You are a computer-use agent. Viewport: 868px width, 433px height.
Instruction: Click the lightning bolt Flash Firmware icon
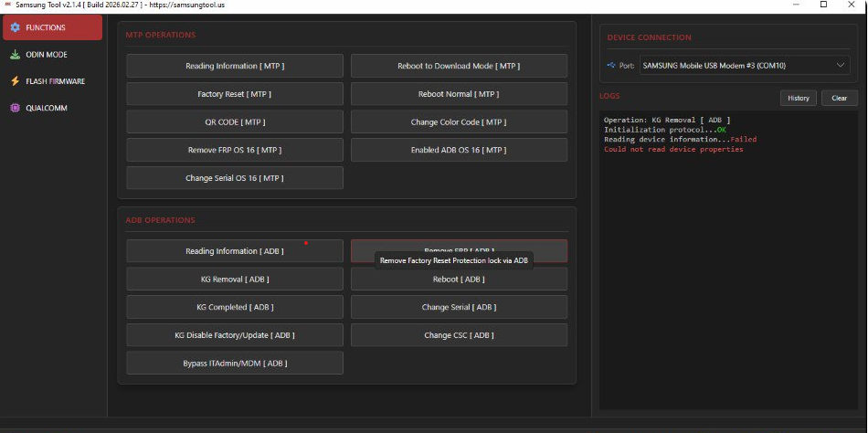[15, 81]
